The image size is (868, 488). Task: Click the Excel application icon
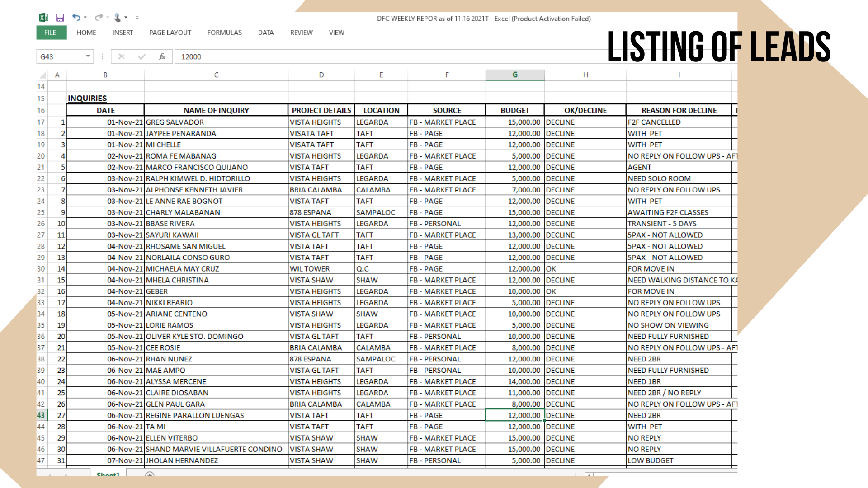tap(43, 18)
